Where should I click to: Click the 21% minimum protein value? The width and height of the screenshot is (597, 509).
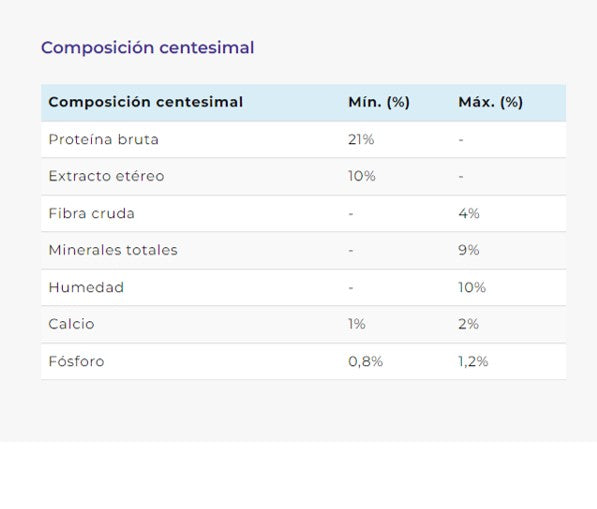[x=361, y=139]
